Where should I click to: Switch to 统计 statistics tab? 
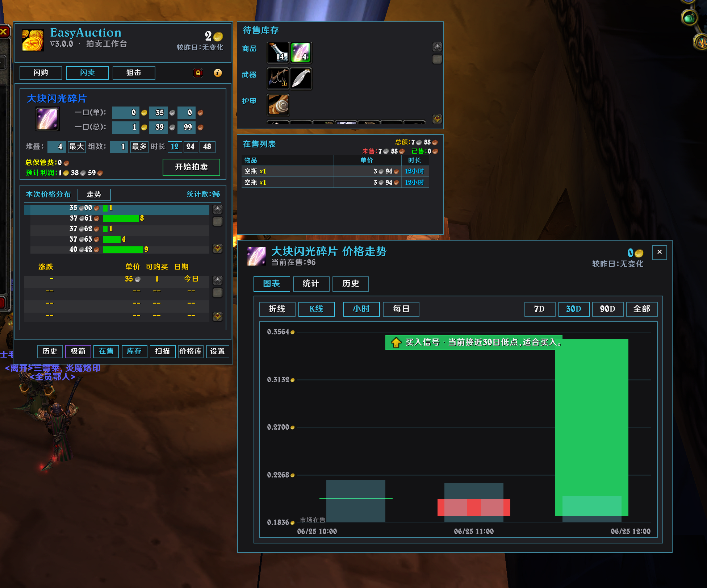pyautogui.click(x=311, y=284)
